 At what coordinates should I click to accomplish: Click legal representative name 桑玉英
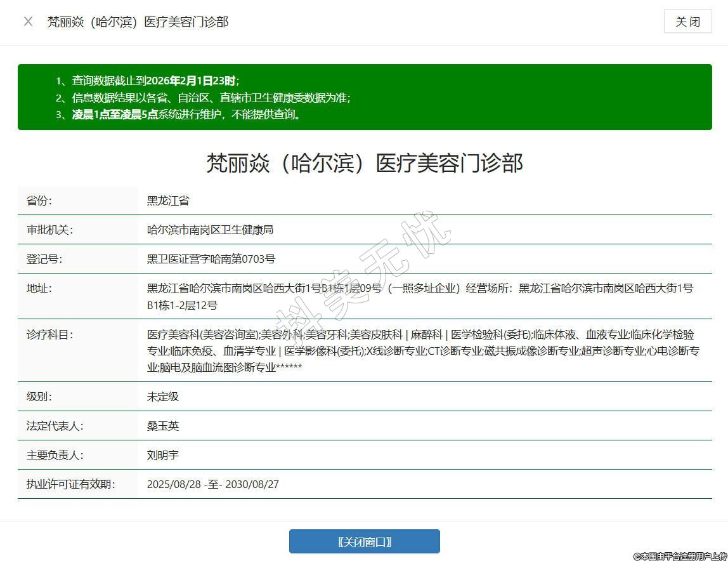(x=163, y=426)
